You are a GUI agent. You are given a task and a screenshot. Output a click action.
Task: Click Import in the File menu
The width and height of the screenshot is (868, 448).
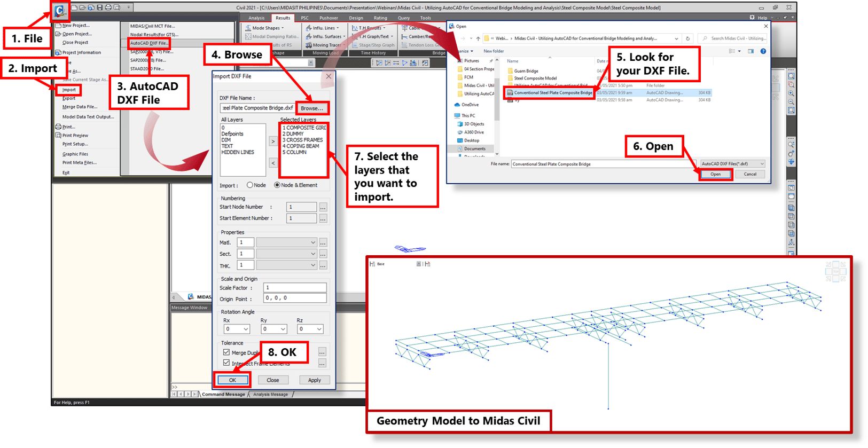69,90
